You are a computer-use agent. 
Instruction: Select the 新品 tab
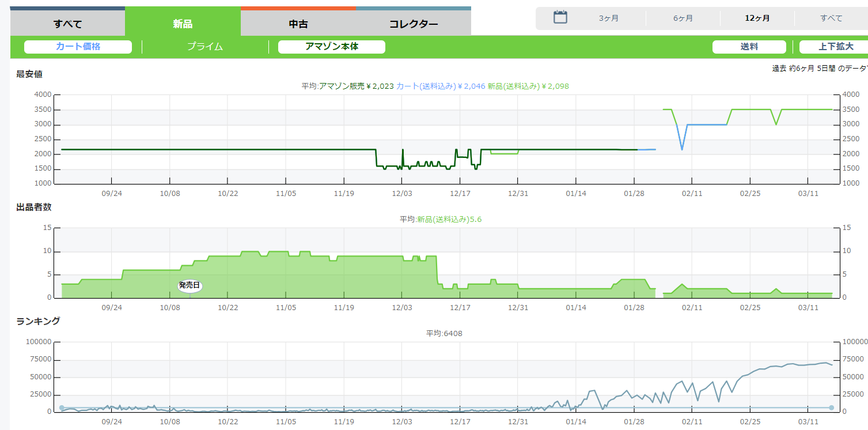(x=183, y=24)
